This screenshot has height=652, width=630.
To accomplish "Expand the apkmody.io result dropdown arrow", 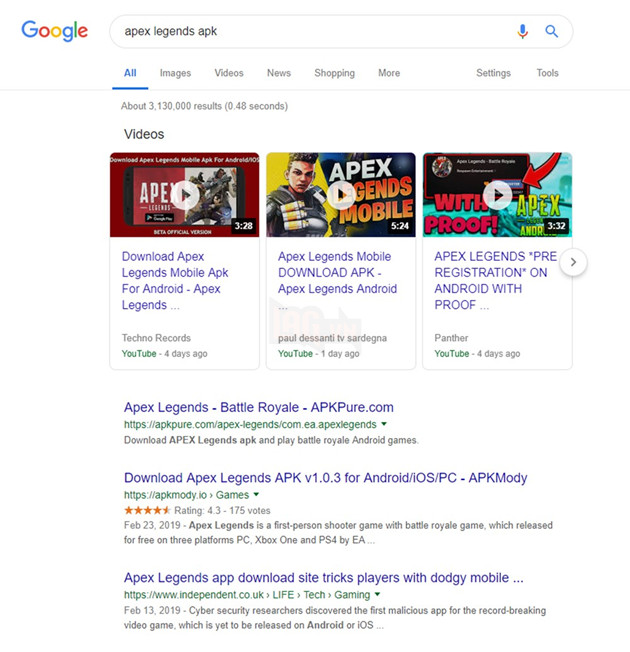I will click(256, 494).
